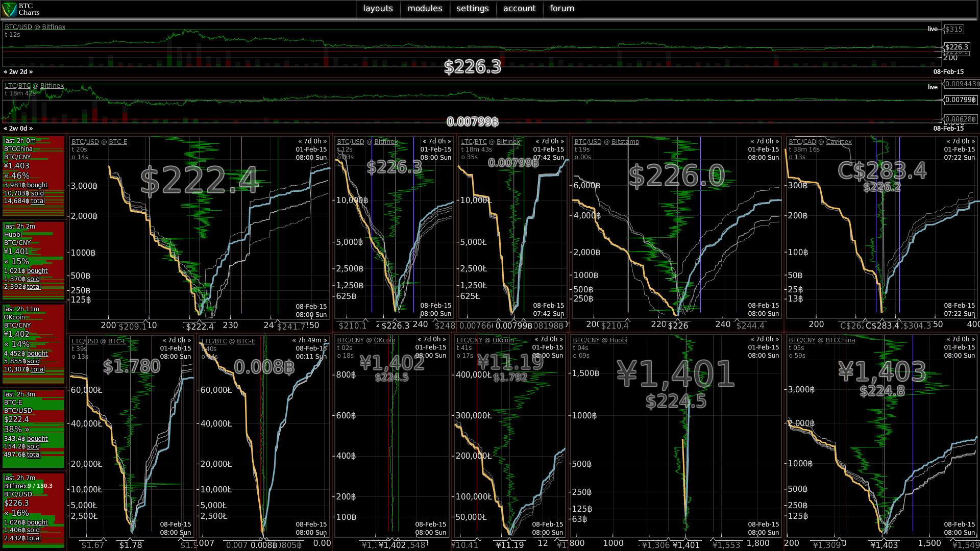Open the layouts menu
The height and width of the screenshot is (551, 980).
378,9
